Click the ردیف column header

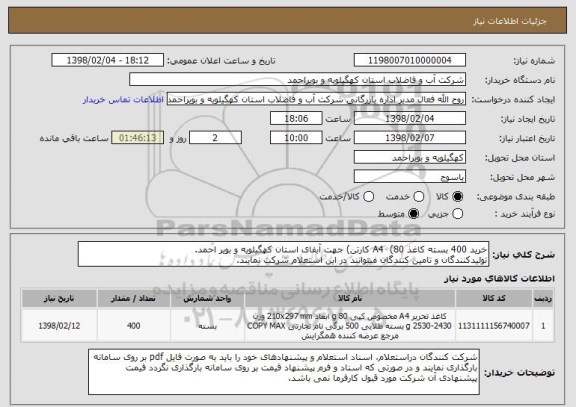click(x=543, y=298)
